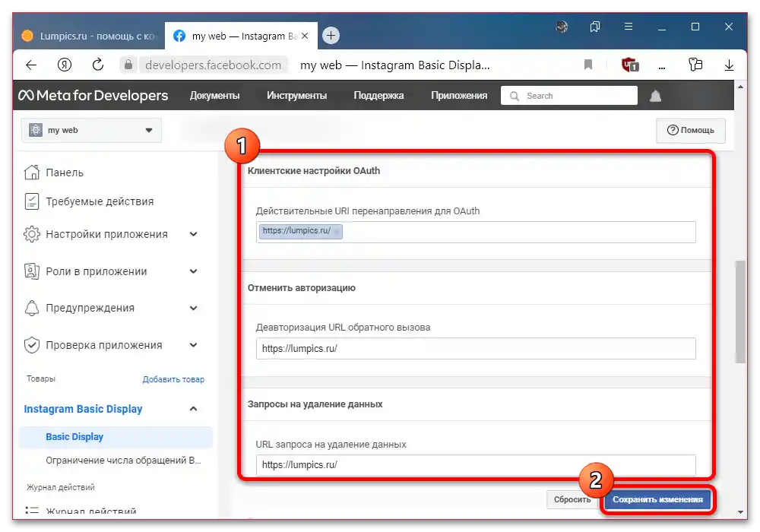The image size is (760, 532).
Task: Open Yandex home via the Я icon
Action: click(x=65, y=65)
